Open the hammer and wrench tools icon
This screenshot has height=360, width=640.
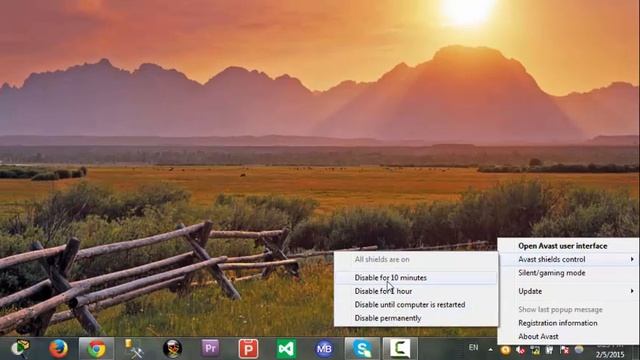tap(134, 349)
